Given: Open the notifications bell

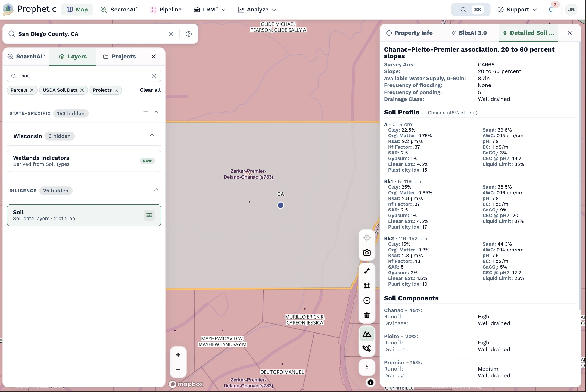Looking at the screenshot, I should click(551, 10).
